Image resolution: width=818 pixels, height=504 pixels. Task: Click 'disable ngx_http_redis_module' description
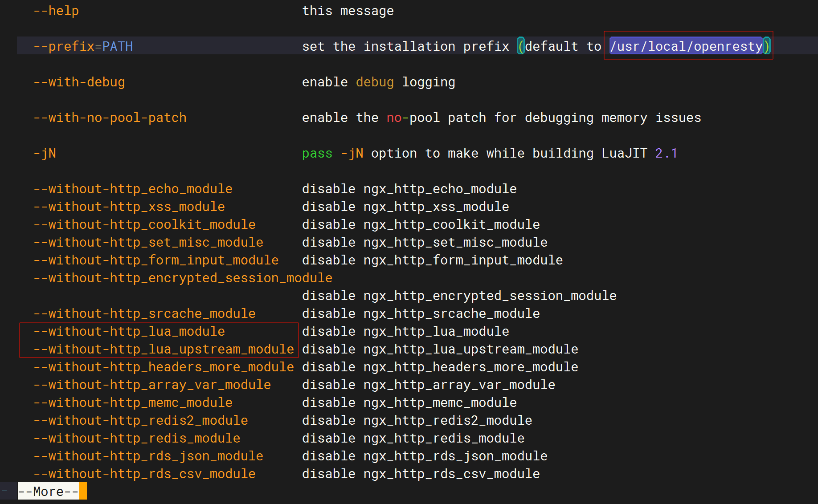(x=413, y=438)
